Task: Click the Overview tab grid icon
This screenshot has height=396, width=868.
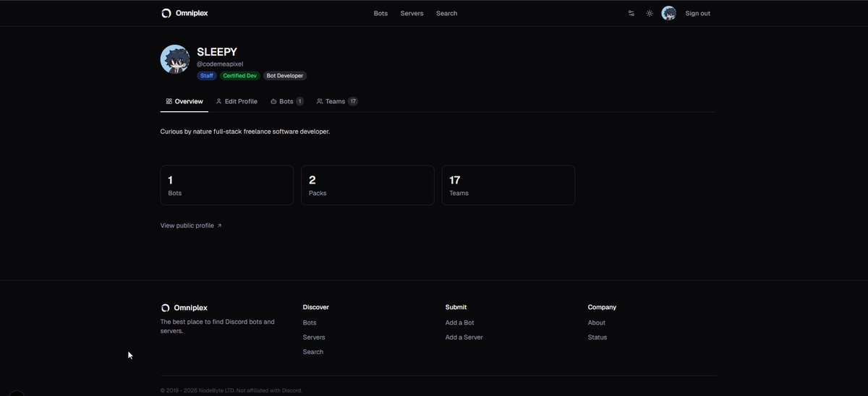Action: [x=169, y=101]
